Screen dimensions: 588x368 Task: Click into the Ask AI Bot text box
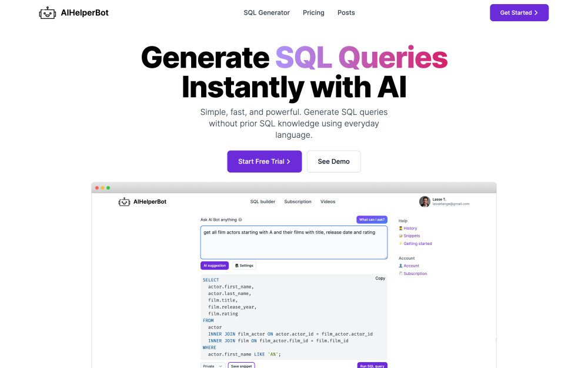(x=293, y=242)
